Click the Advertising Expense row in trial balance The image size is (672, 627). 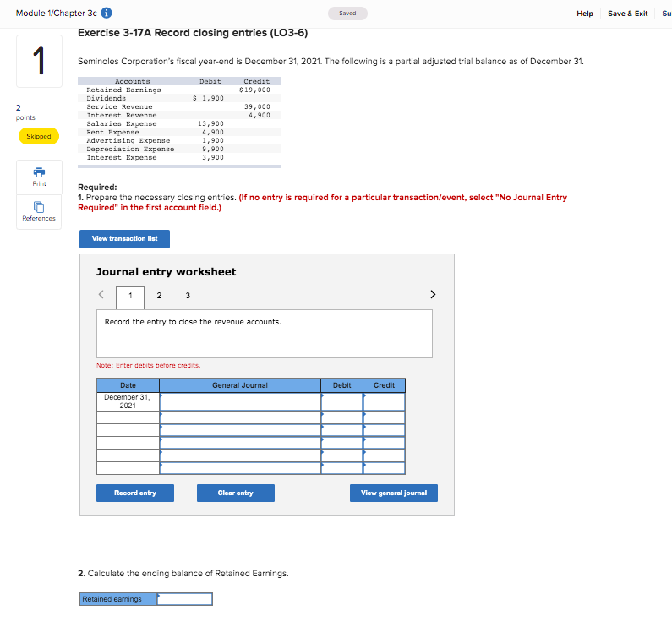click(x=179, y=140)
